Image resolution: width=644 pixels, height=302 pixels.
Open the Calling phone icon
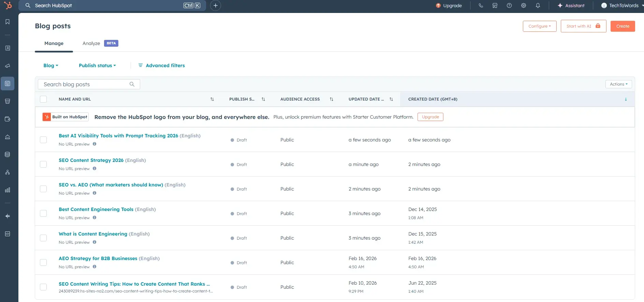(481, 5)
